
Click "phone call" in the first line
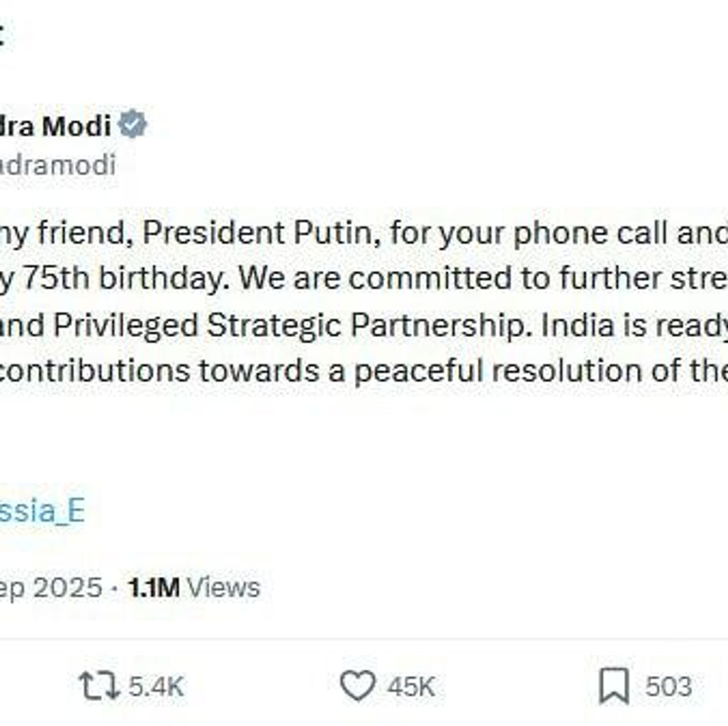tap(591, 233)
